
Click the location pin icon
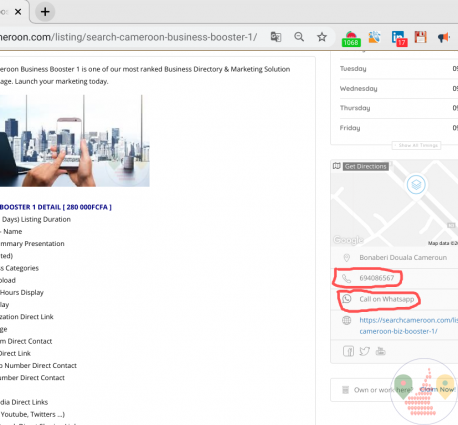[347, 258]
